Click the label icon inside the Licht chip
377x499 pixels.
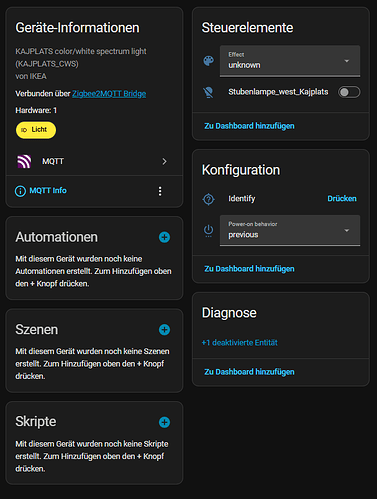point(24,130)
